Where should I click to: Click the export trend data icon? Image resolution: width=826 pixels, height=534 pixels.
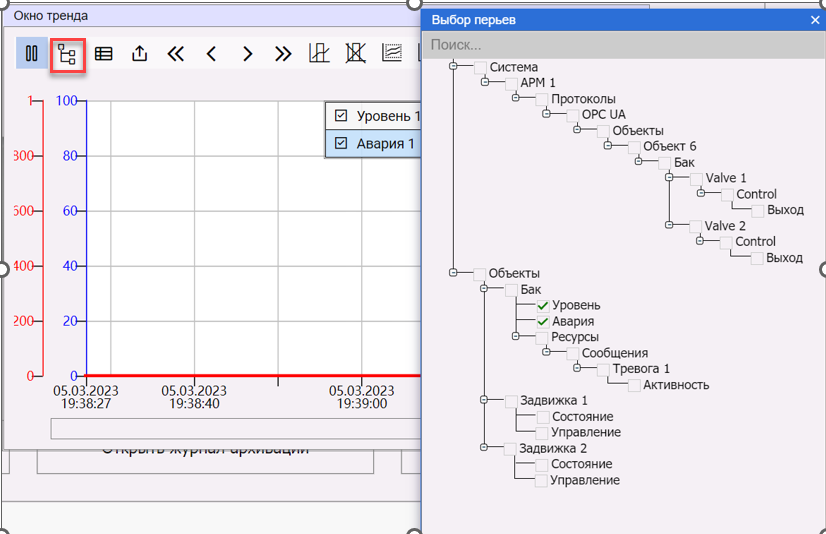pyautogui.click(x=140, y=54)
